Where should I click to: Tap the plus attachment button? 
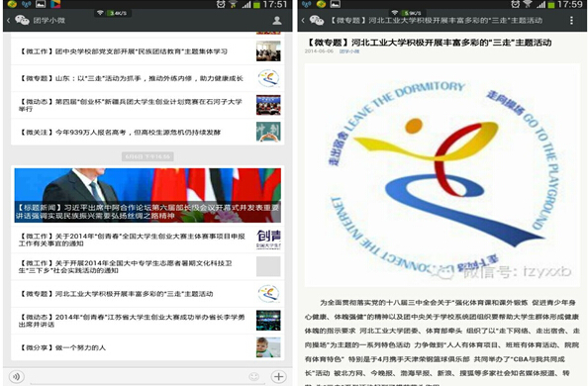[278, 376]
